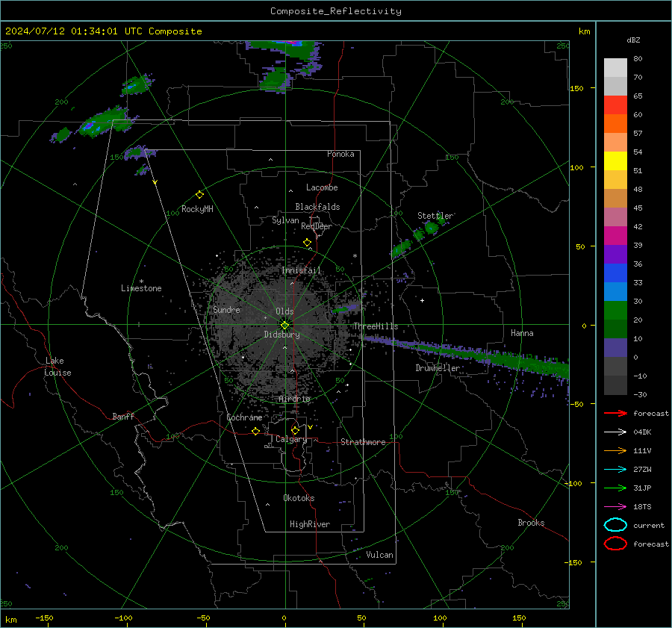Image resolution: width=672 pixels, height=628 pixels.
Task: Click the 'Banff' town label
Action: tap(123, 416)
